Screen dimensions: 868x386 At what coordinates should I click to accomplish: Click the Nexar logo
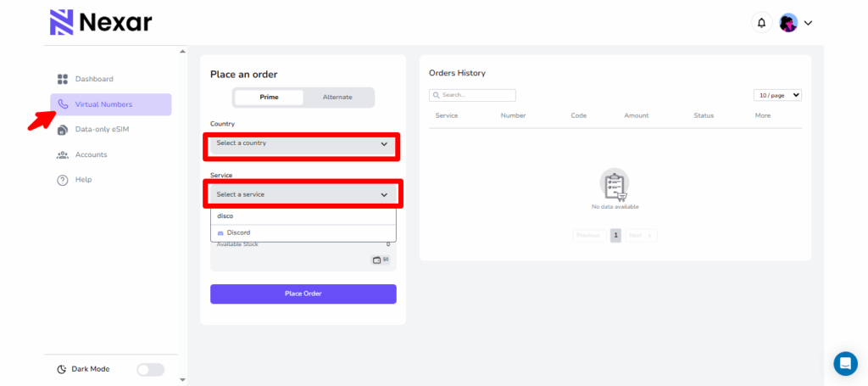coord(100,22)
